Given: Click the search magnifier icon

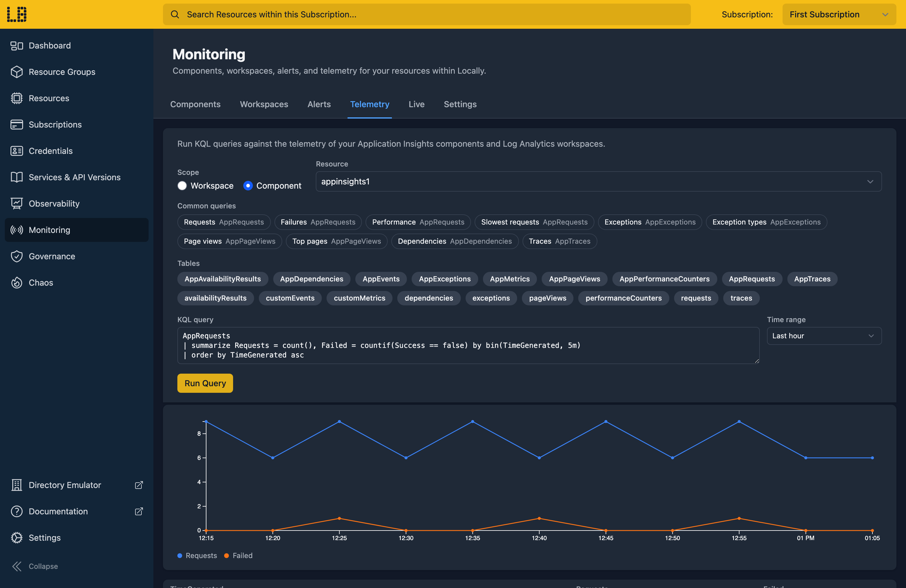Looking at the screenshot, I should pos(175,14).
